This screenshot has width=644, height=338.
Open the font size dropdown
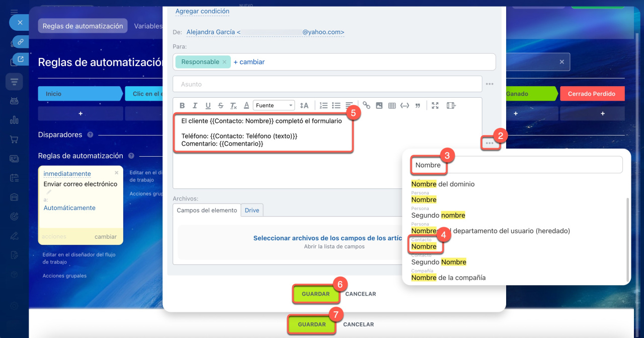(304, 105)
